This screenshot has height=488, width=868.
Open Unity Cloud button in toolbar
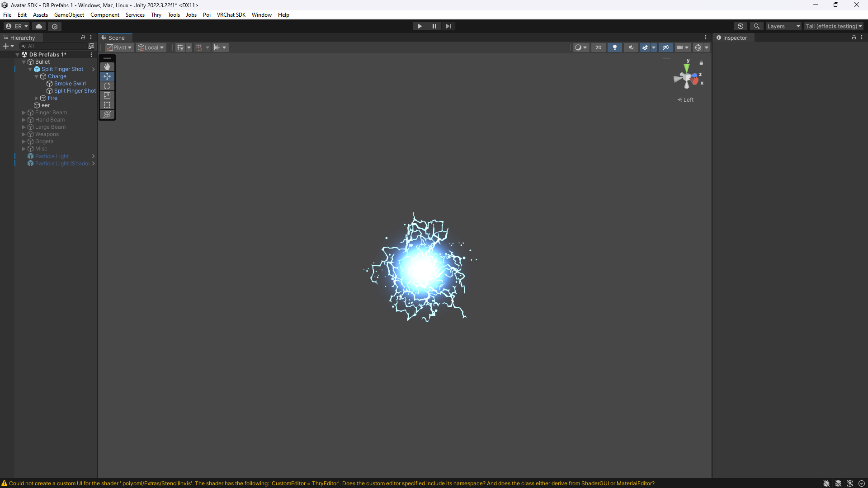tap(39, 26)
